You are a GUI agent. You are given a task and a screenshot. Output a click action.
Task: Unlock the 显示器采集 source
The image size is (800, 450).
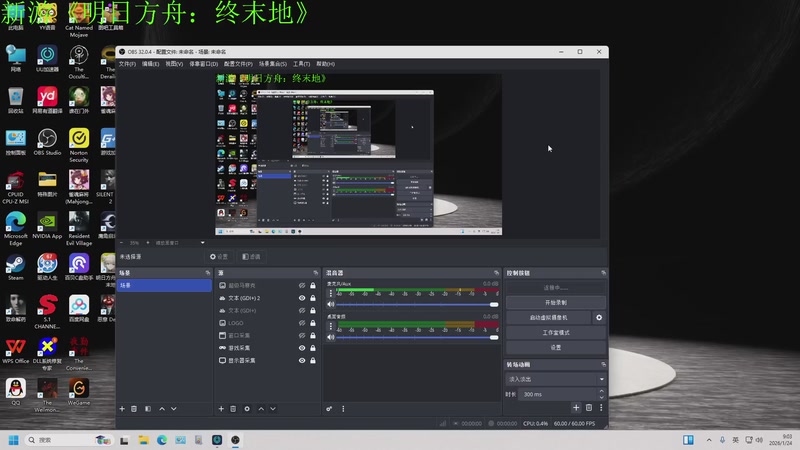point(313,360)
